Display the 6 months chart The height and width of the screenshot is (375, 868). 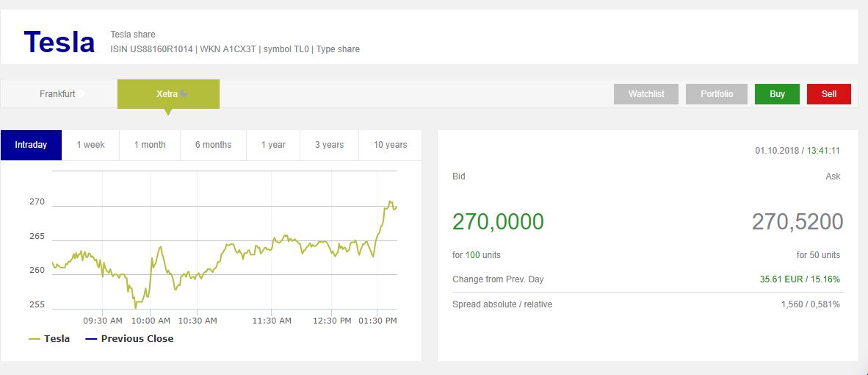coord(213,145)
